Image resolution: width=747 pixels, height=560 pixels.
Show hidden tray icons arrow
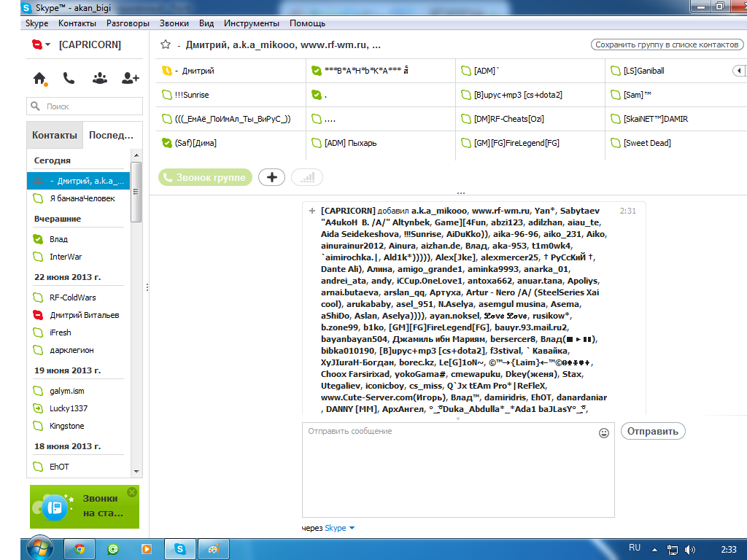tap(654, 550)
